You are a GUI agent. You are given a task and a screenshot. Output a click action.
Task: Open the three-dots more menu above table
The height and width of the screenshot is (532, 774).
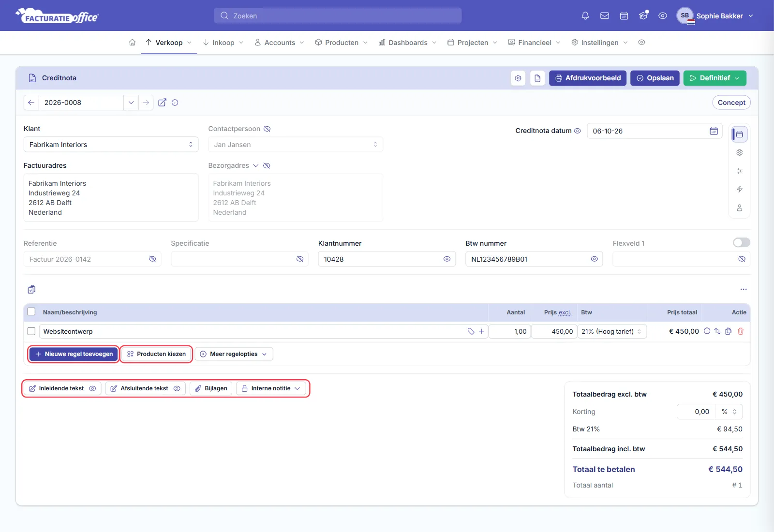(x=744, y=289)
